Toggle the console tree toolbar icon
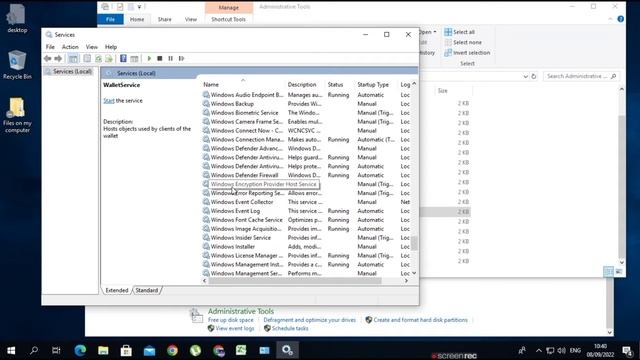This screenshot has width=640, height=360. [73, 58]
